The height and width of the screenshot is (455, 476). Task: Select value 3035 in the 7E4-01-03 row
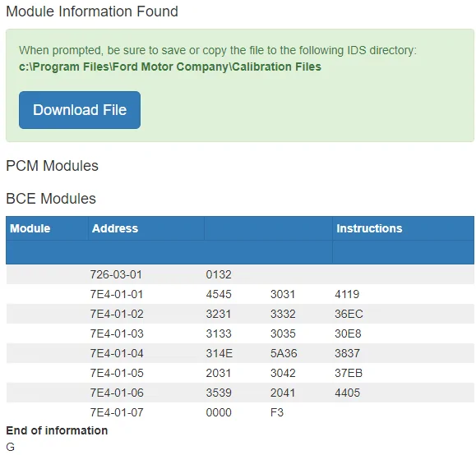(x=283, y=333)
